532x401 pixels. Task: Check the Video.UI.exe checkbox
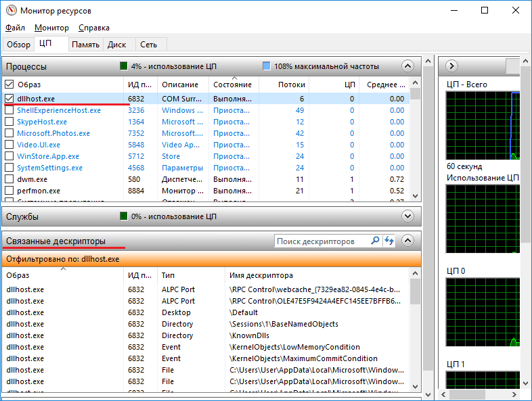tap(9, 145)
